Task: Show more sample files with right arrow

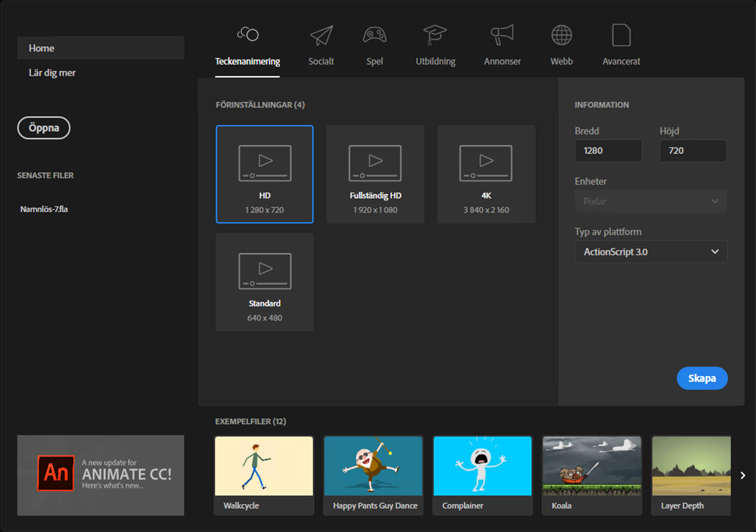Action: (743, 475)
